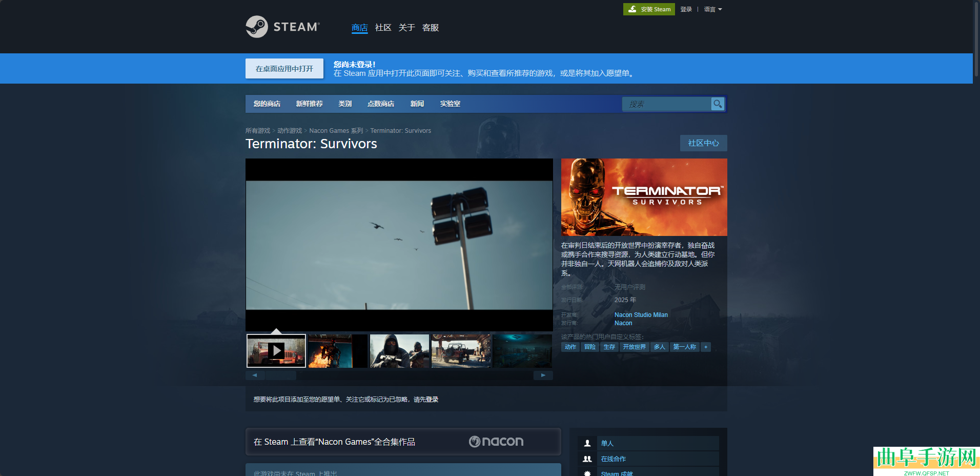This screenshot has height=476, width=980.
Task: Go to 商店 in the top navigation
Action: (x=360, y=28)
